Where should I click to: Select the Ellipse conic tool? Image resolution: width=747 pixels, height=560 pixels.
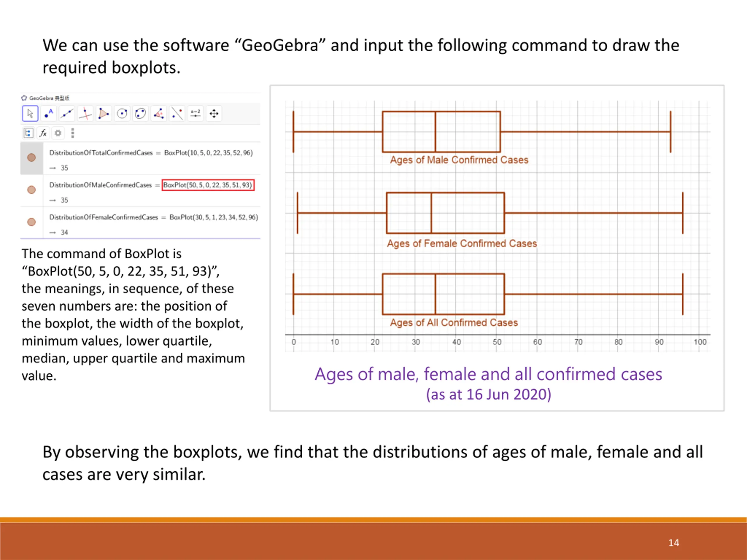(140, 113)
